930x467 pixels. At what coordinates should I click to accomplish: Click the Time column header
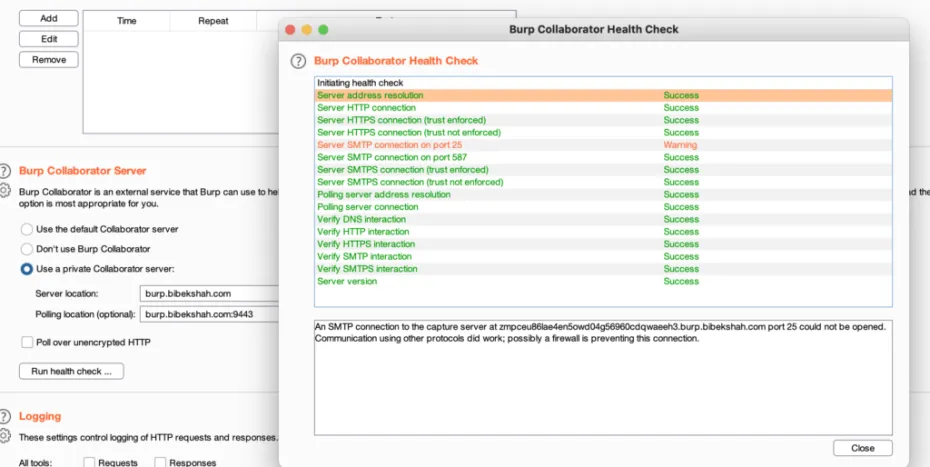(x=127, y=21)
